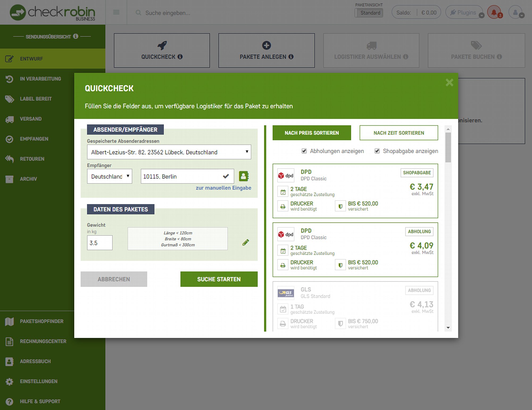Toggle the Standard Paketansicht switch
The width and height of the screenshot is (532, 410).
click(369, 13)
